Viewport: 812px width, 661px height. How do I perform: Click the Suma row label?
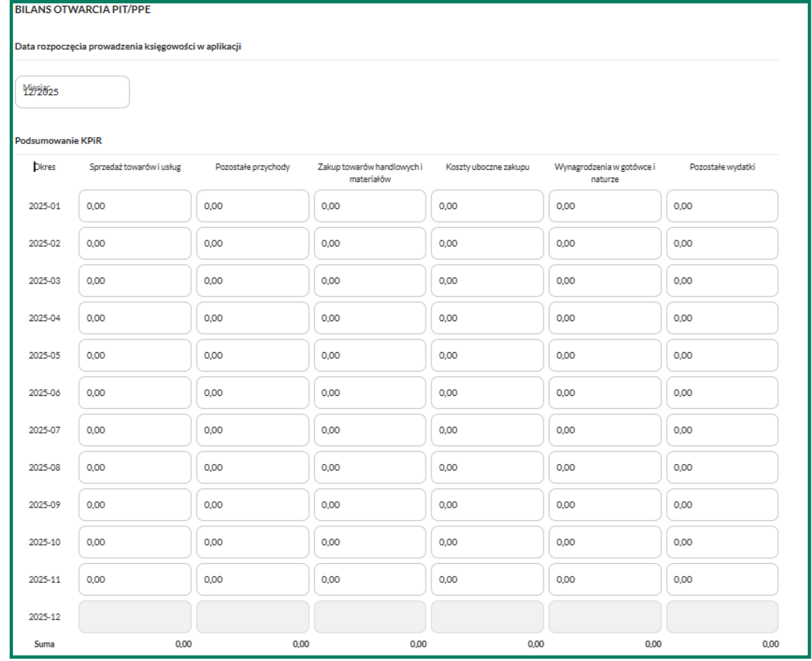point(45,644)
